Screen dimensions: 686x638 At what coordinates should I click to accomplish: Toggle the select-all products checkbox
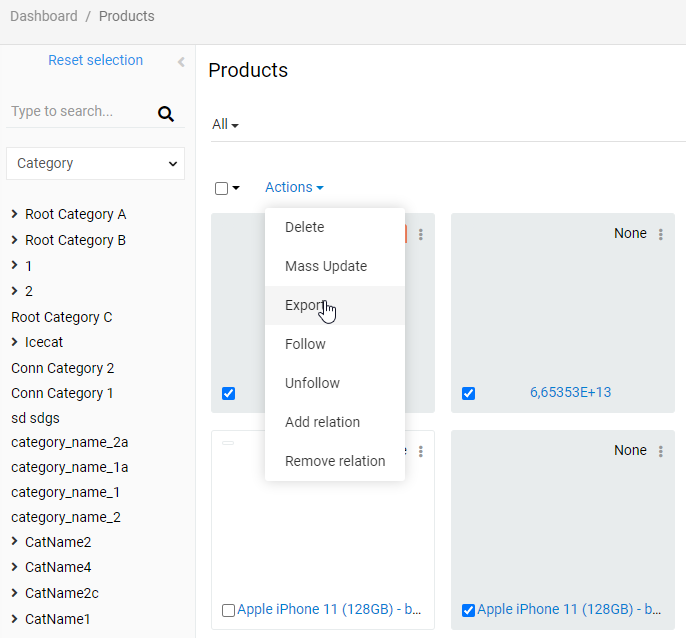221,188
